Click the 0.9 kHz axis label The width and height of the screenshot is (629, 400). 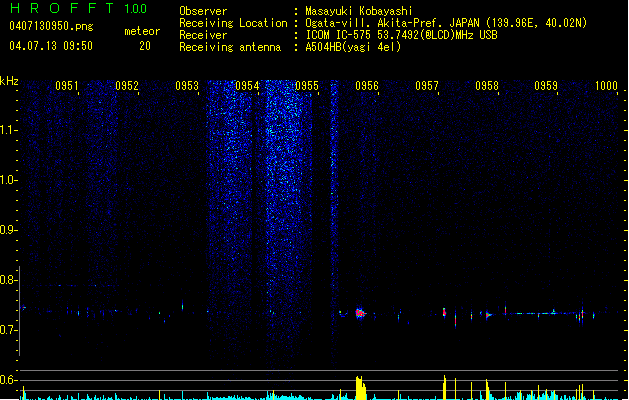[x=8, y=230]
